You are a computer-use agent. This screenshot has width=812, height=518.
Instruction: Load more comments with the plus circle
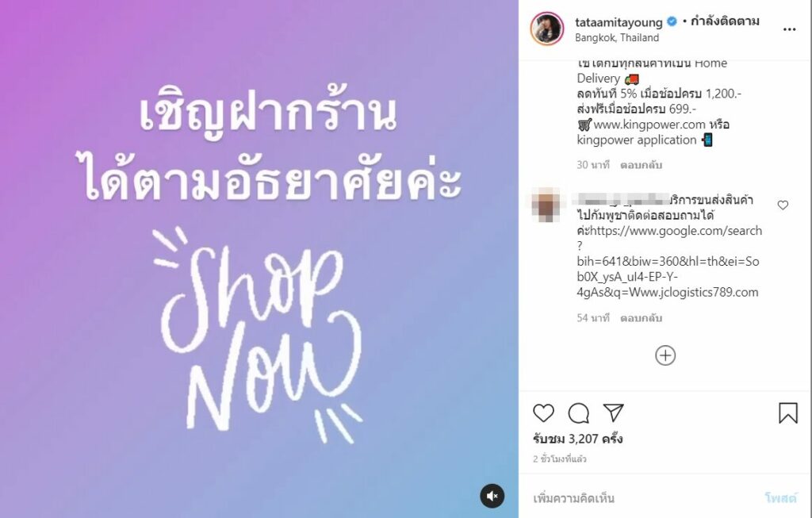[x=665, y=355]
